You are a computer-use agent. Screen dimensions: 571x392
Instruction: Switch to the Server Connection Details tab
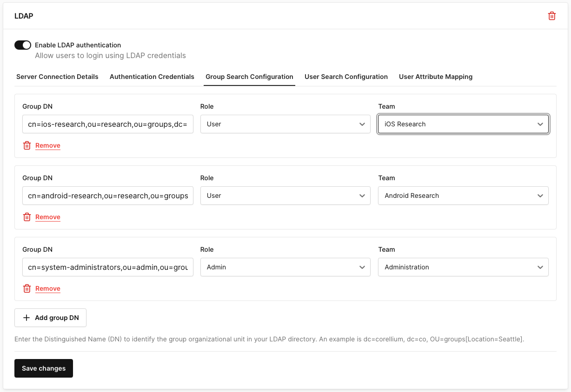pos(57,77)
